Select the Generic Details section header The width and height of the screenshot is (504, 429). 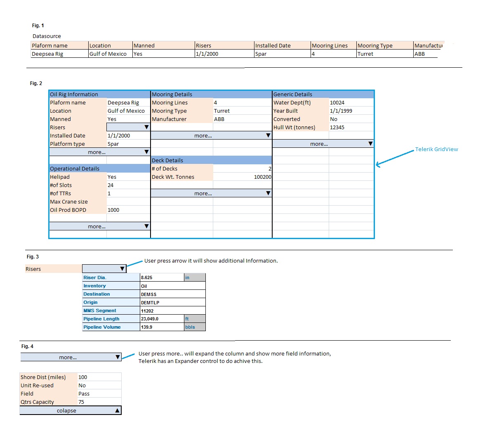pyautogui.click(x=323, y=94)
